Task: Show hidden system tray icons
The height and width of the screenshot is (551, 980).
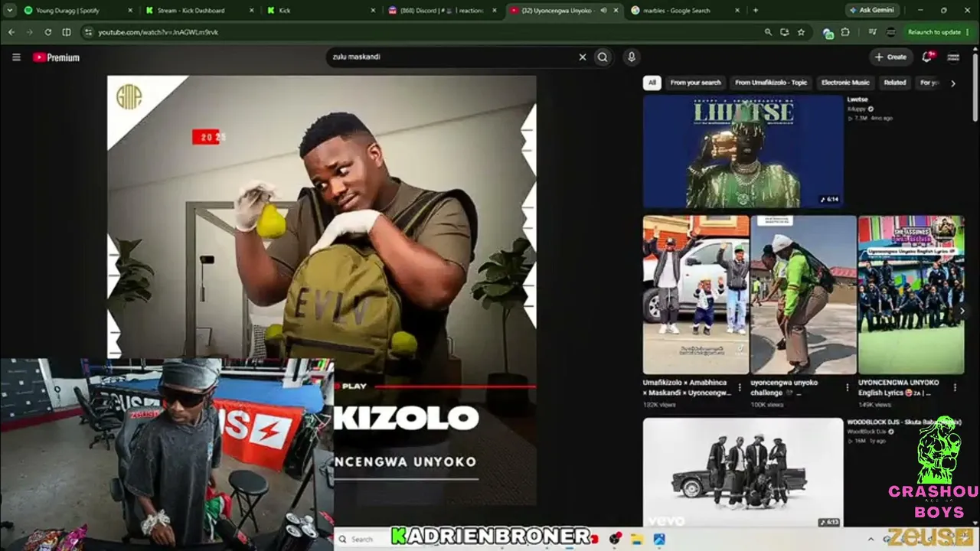Action: (x=871, y=539)
